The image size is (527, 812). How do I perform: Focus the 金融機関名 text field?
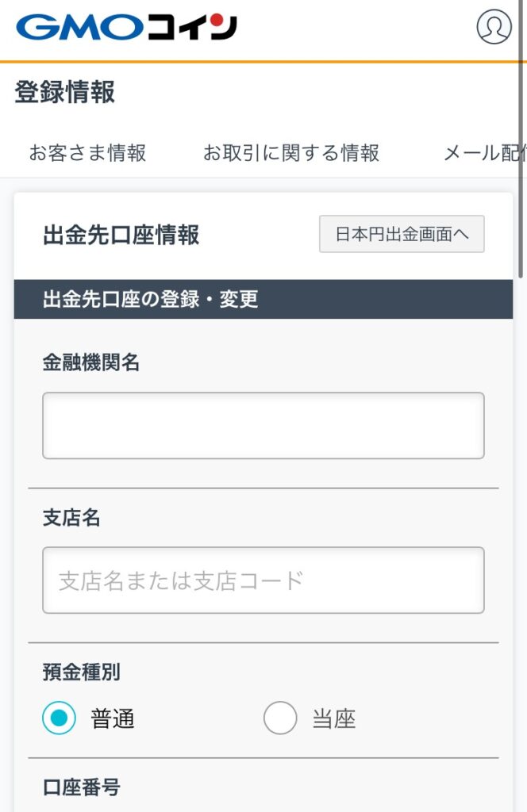pyautogui.click(x=263, y=426)
